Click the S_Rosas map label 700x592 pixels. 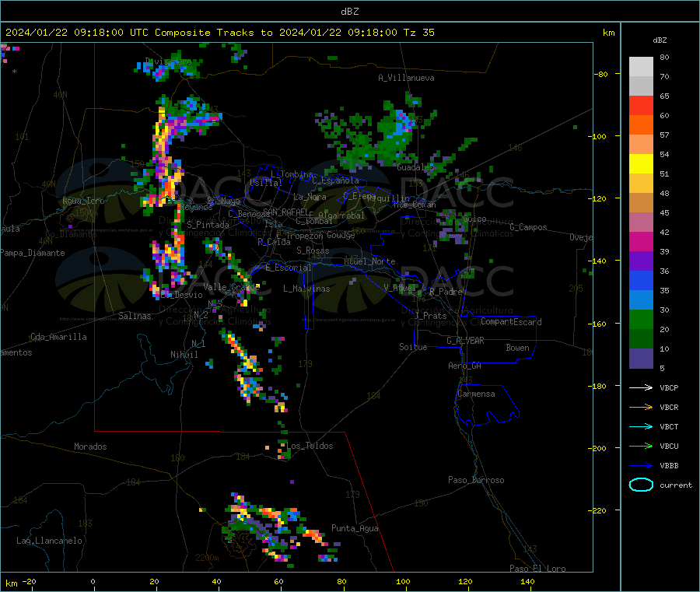point(313,251)
